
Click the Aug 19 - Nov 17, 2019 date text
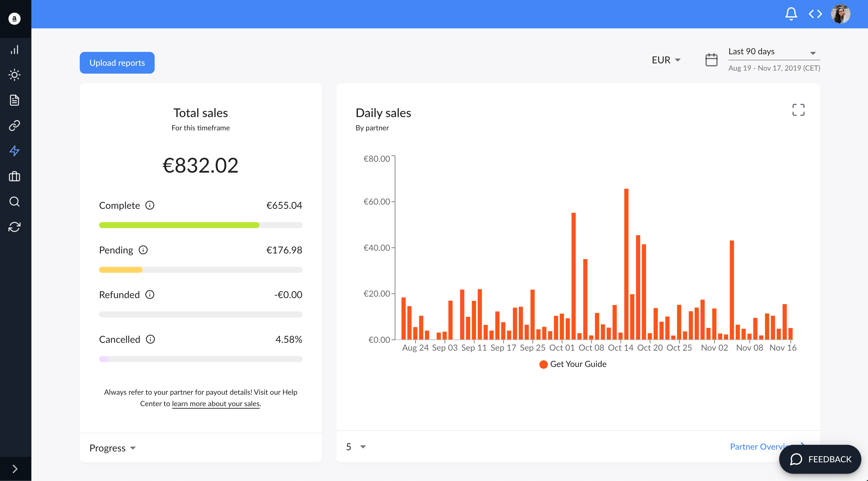[774, 68]
